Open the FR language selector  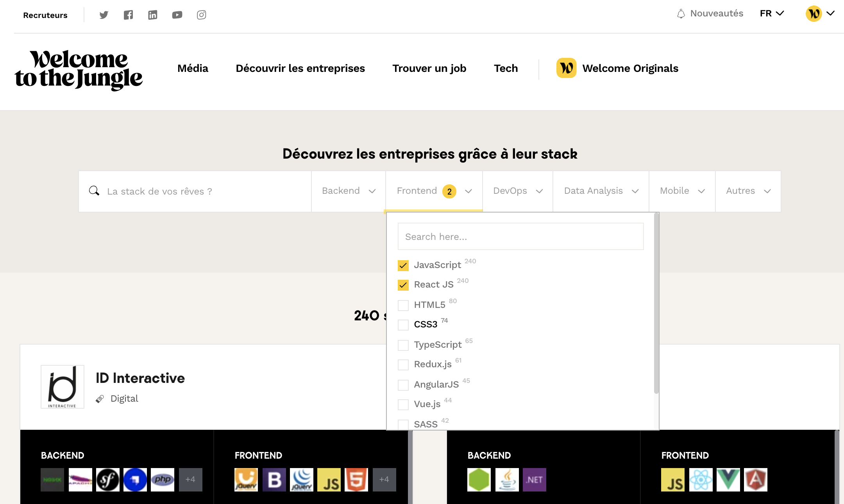[772, 14]
